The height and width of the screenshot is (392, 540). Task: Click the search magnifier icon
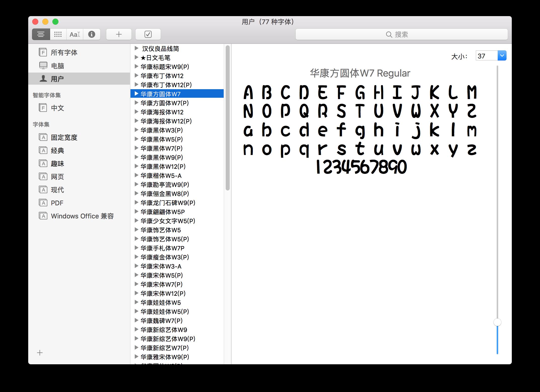coord(389,35)
